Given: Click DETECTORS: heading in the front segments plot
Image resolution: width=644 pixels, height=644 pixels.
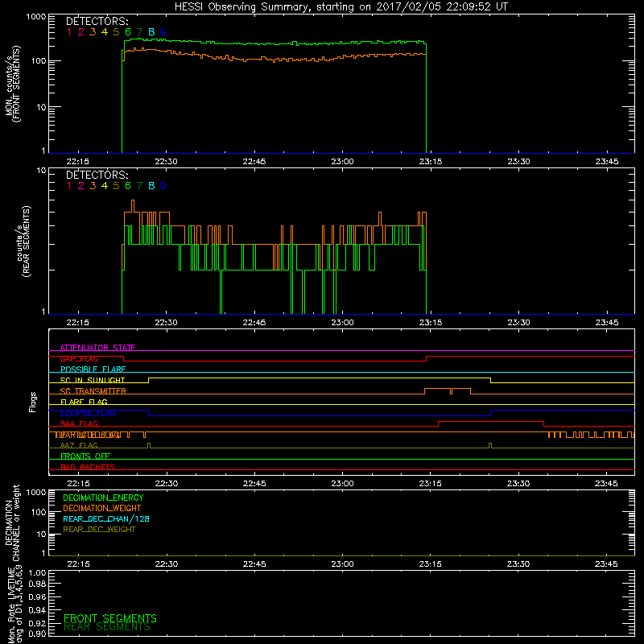Looking at the screenshot, I should [x=97, y=21].
